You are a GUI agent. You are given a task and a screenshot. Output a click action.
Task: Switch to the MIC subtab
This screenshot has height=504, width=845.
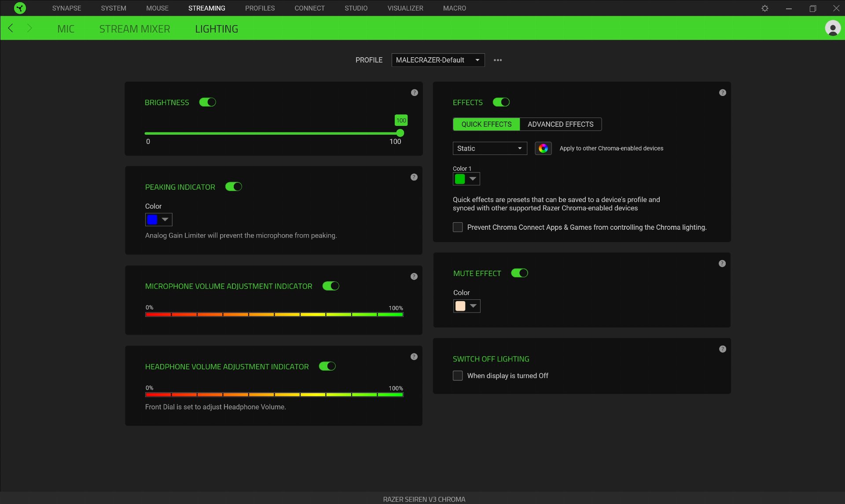[x=66, y=29]
